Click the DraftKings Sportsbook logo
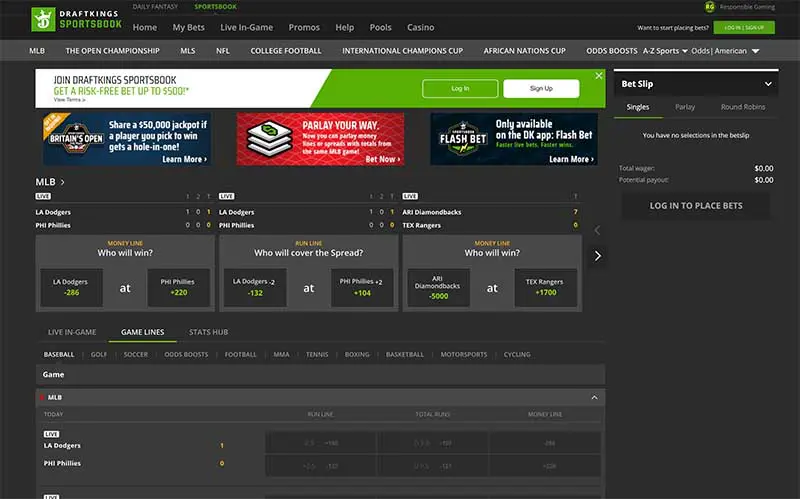 point(75,18)
